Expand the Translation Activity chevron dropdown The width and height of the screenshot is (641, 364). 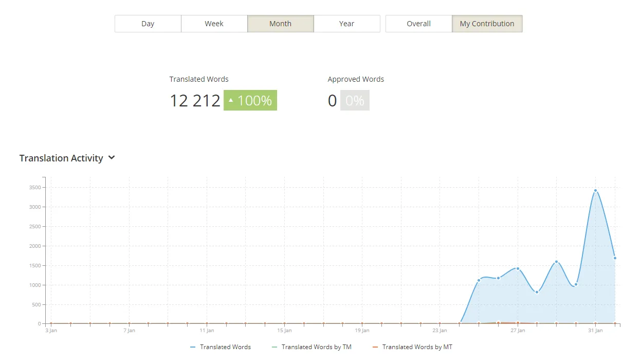[112, 158]
